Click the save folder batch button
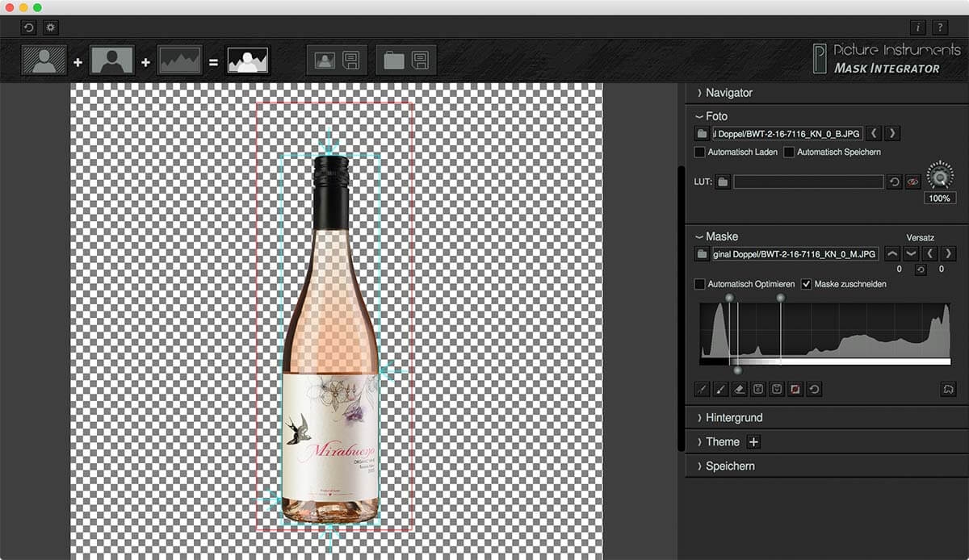 [406, 61]
